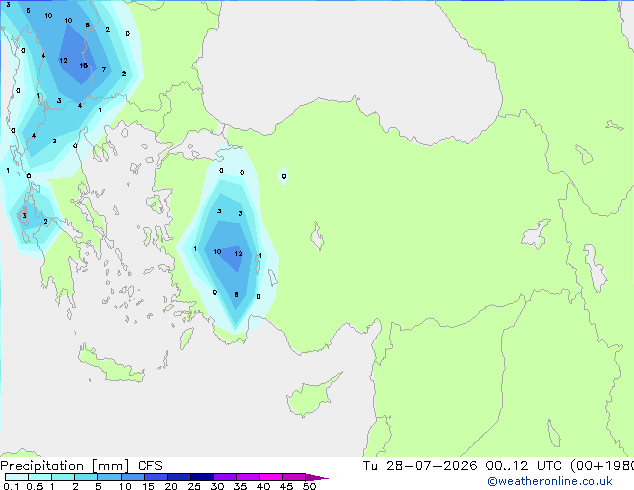This screenshot has height=490, width=634.
Task: Click the '7' precipitation value beside the 16
Action: 104,70
